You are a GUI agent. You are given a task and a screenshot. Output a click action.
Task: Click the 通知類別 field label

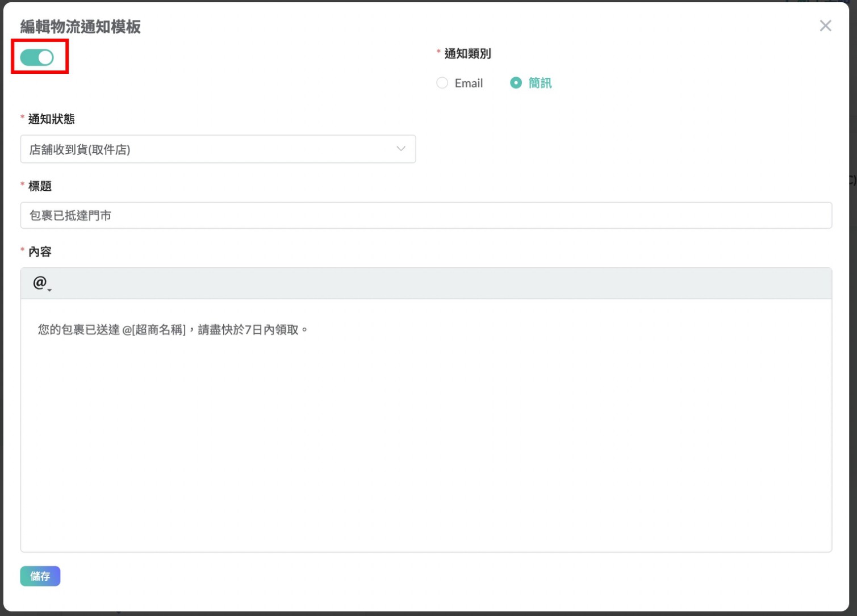tap(467, 54)
